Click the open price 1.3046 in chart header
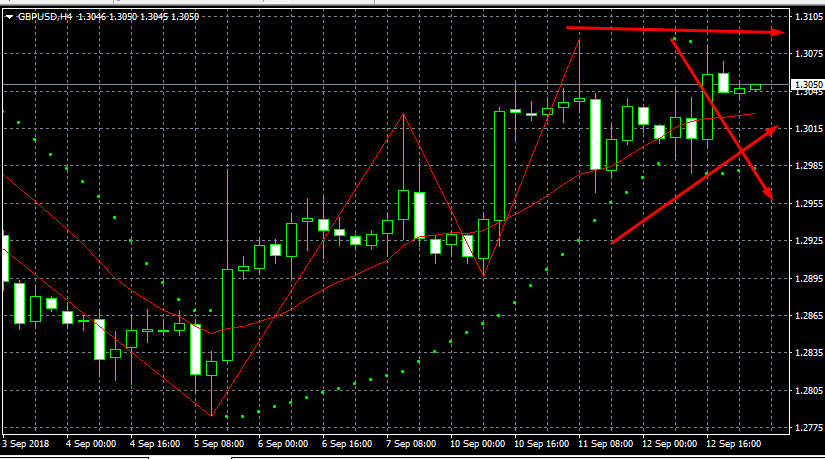The image size is (825, 459). (92, 17)
